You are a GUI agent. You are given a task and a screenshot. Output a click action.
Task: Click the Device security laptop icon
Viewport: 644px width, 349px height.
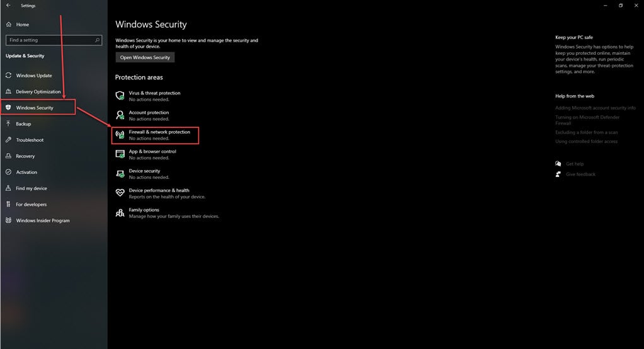tap(120, 174)
